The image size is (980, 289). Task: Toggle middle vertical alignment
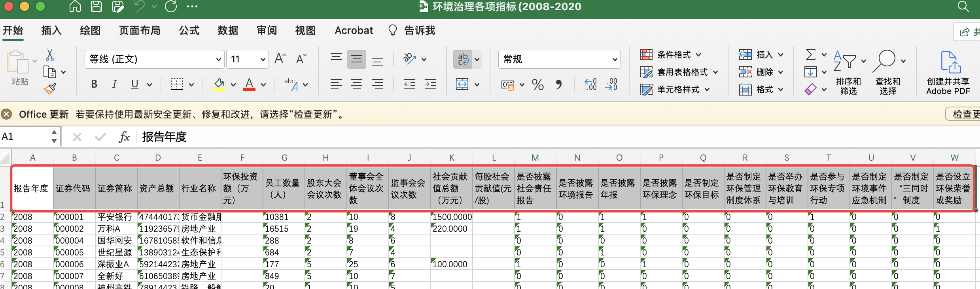pos(357,59)
